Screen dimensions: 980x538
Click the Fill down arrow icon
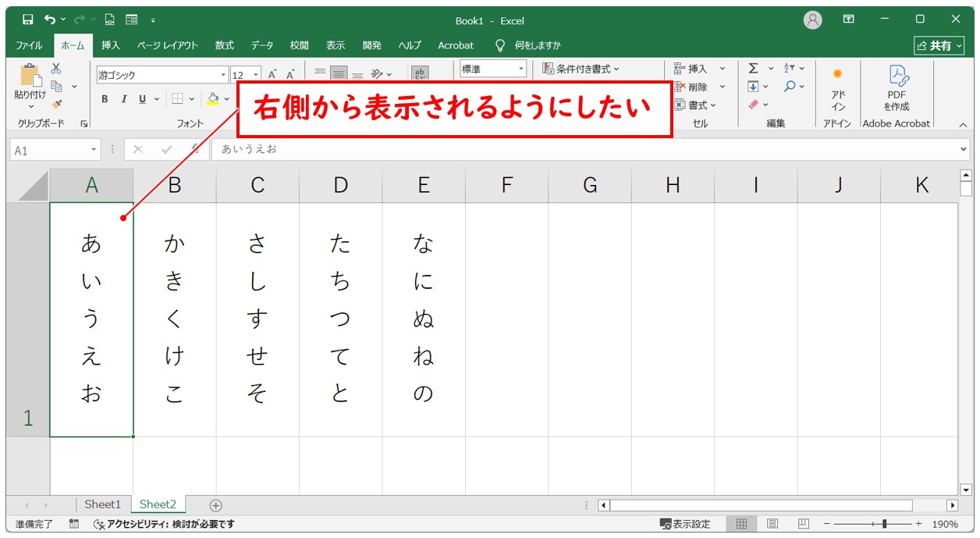[753, 87]
